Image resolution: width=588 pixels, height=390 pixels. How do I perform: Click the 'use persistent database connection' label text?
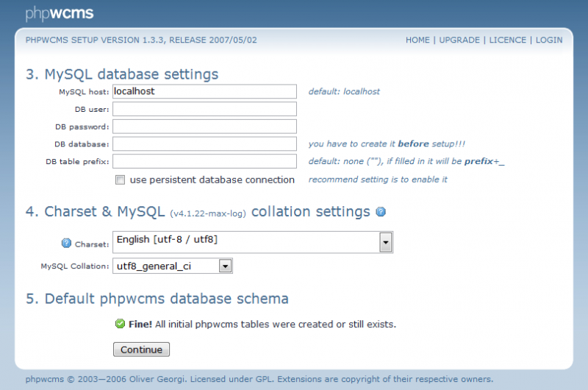click(x=212, y=180)
